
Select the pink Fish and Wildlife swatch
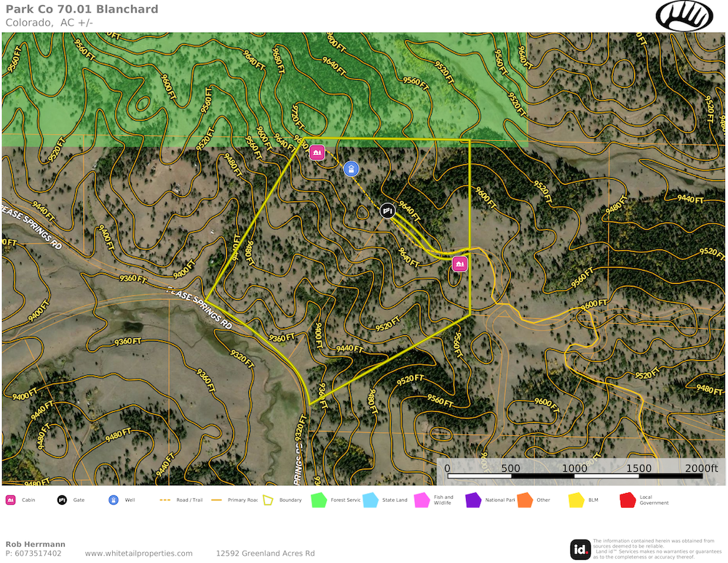click(x=422, y=500)
